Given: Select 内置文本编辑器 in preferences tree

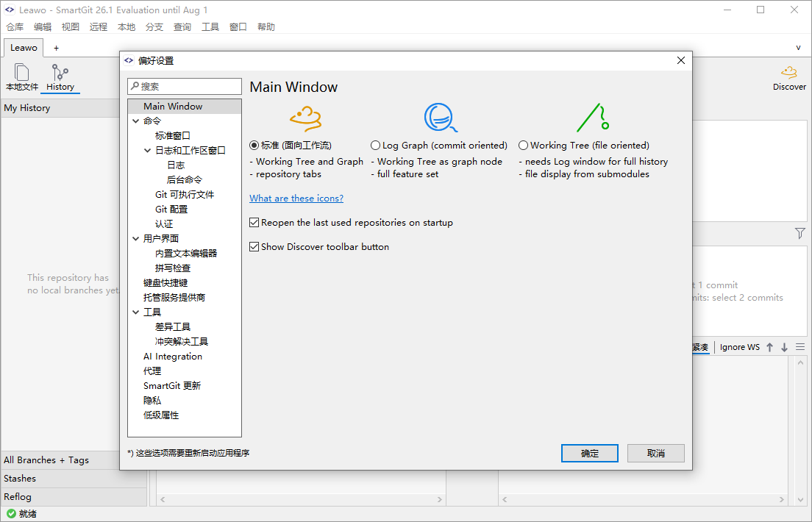Looking at the screenshot, I should pos(186,254).
